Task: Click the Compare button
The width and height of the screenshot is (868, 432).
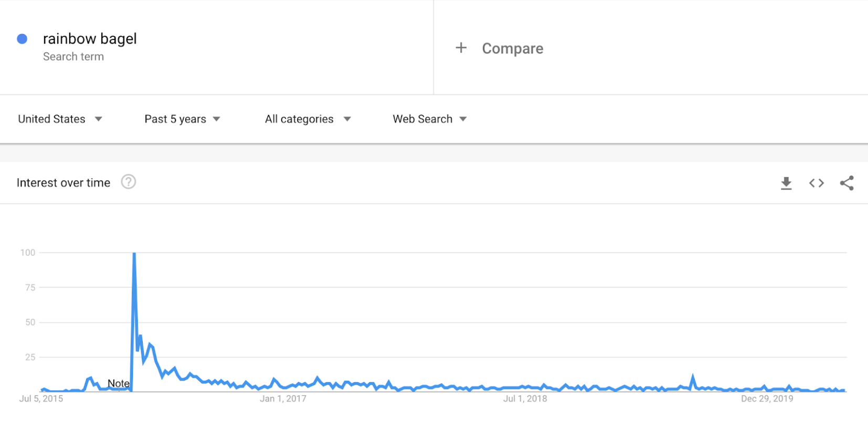Action: pyautogui.click(x=512, y=48)
